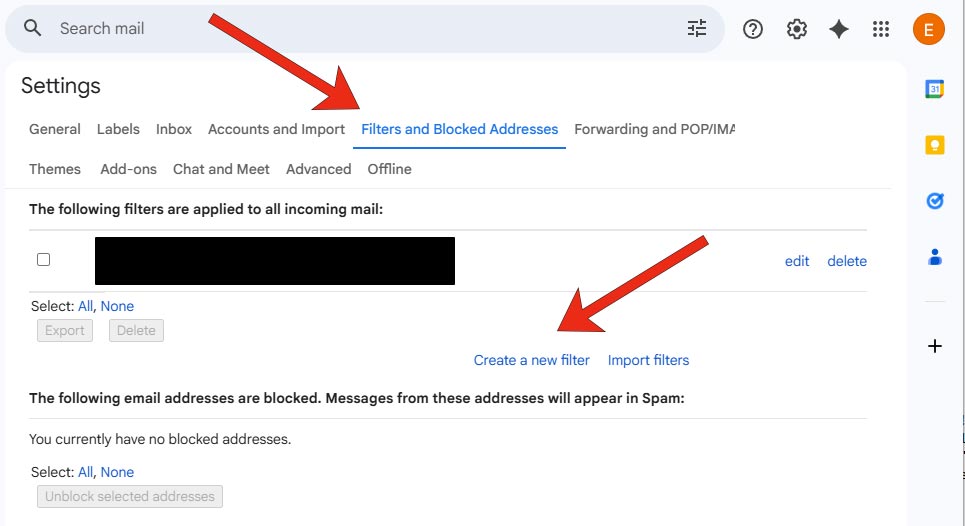This screenshot has width=965, height=526.
Task: Select All blocked addresses link
Action: 86,472
